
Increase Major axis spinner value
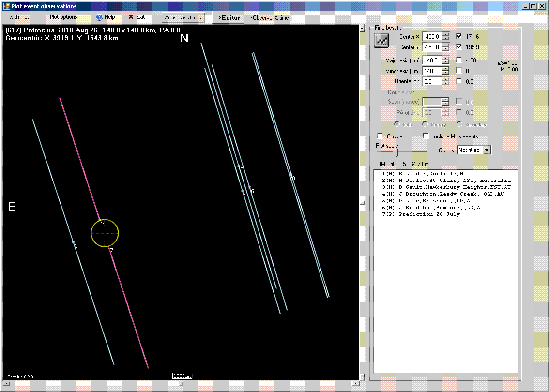(x=445, y=59)
